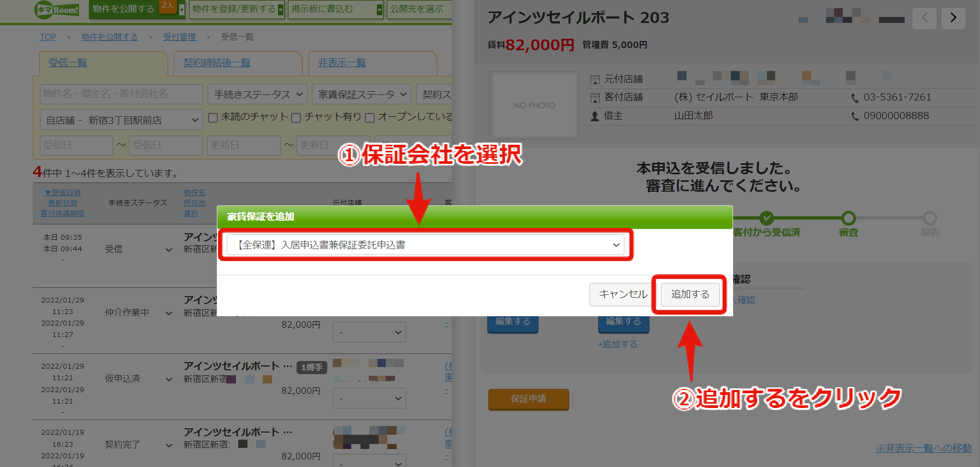Follow the TOP breadcrumb link
Viewport: 980px width, 467px height.
[48, 37]
